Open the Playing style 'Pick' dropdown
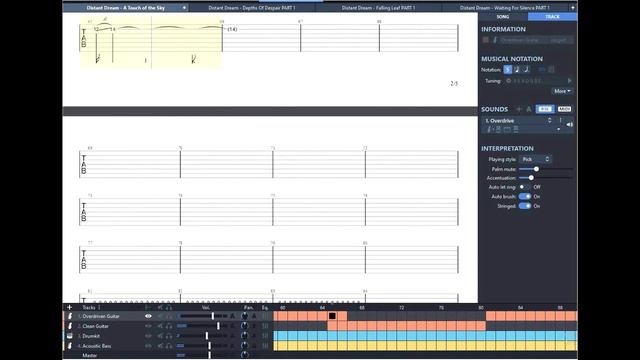The width and height of the screenshot is (640, 360). tap(536, 159)
